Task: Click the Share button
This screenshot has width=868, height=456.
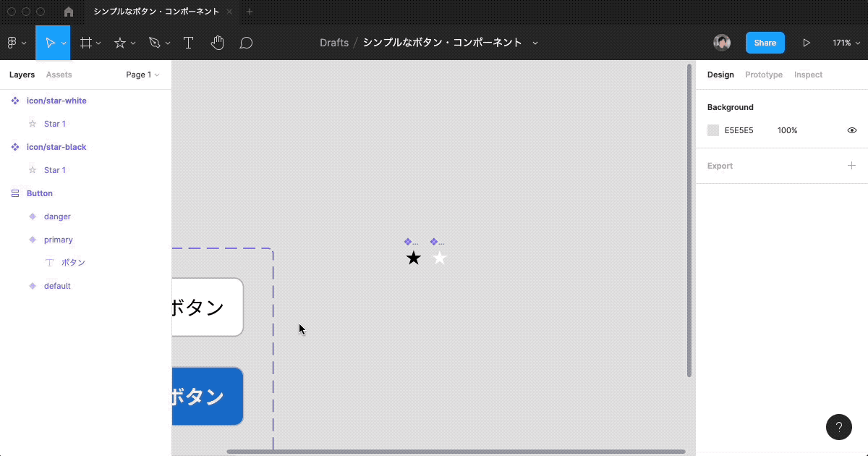Action: tap(765, 43)
